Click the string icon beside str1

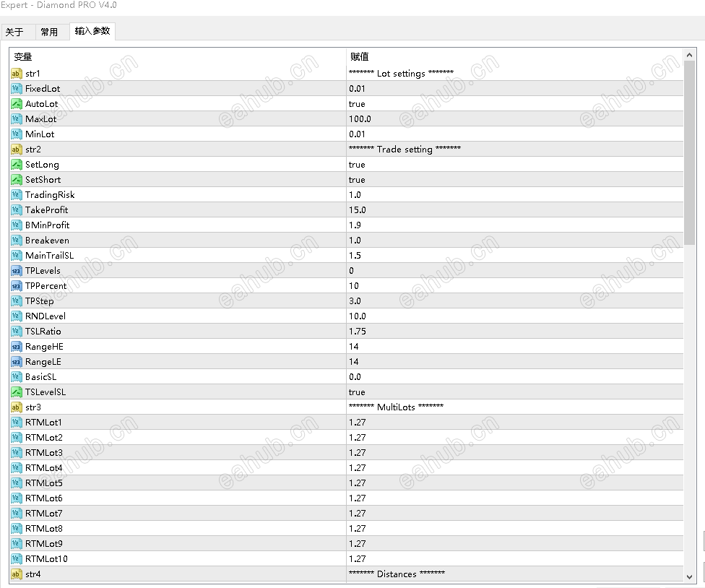pyautogui.click(x=17, y=74)
